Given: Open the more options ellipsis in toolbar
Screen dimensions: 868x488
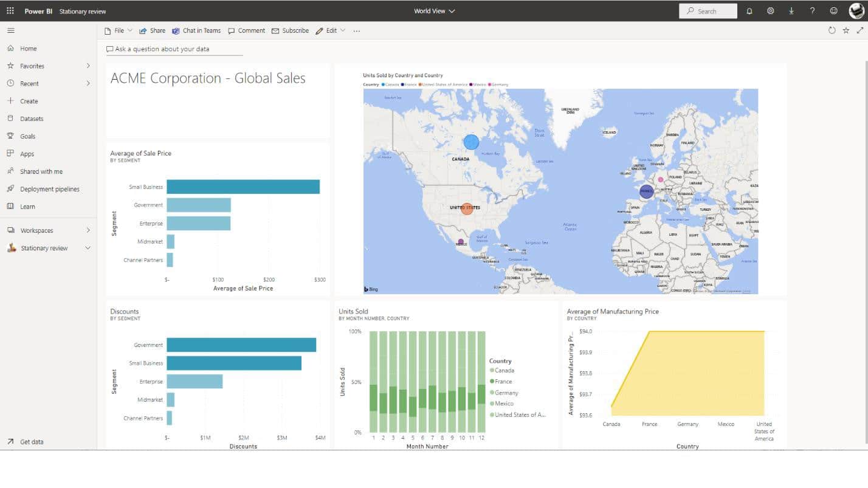Looking at the screenshot, I should [357, 31].
